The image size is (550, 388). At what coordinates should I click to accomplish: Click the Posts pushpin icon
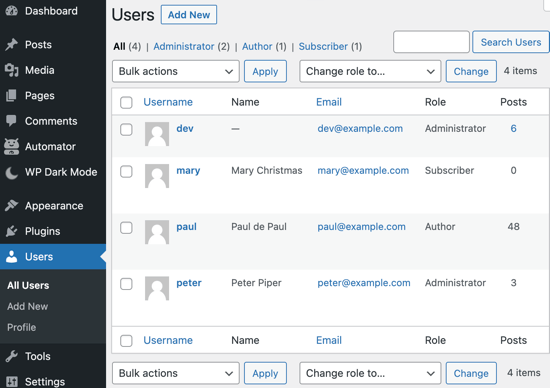click(x=12, y=45)
